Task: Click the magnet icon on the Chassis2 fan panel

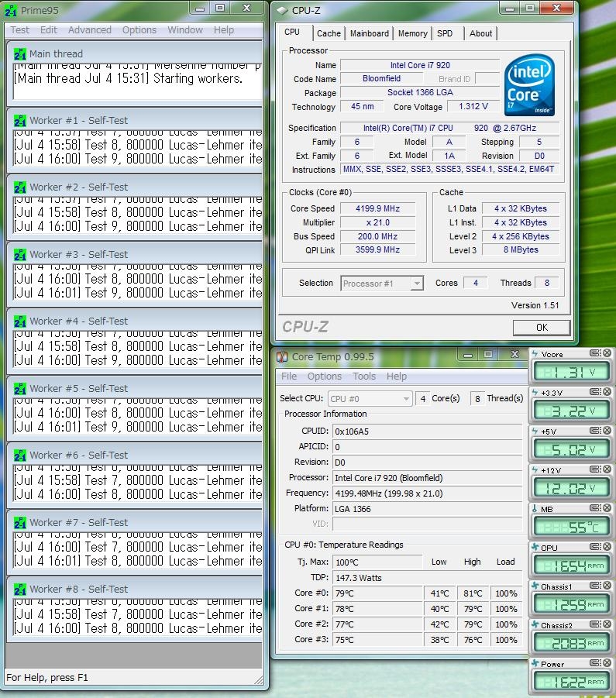Action: [x=596, y=624]
